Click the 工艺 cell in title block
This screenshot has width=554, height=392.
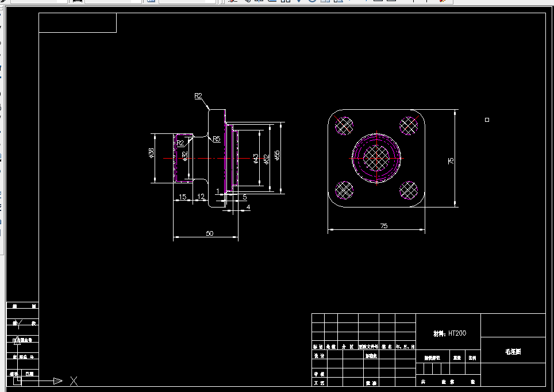[x=319, y=383]
